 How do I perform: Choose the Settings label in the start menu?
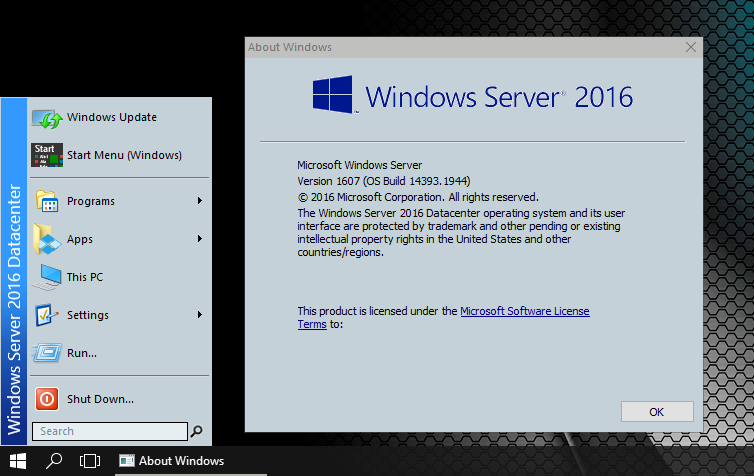point(88,315)
